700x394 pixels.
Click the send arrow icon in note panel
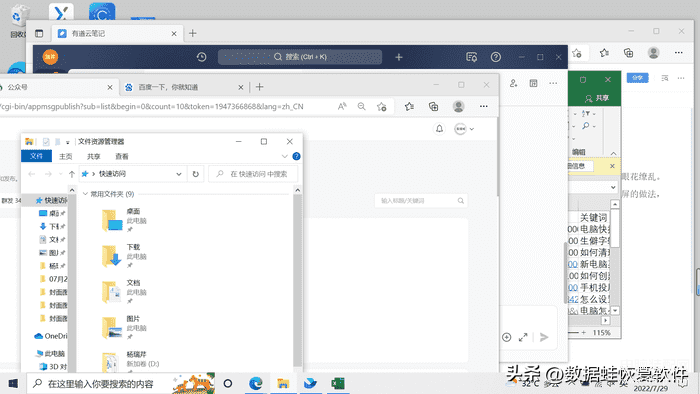[x=544, y=337]
